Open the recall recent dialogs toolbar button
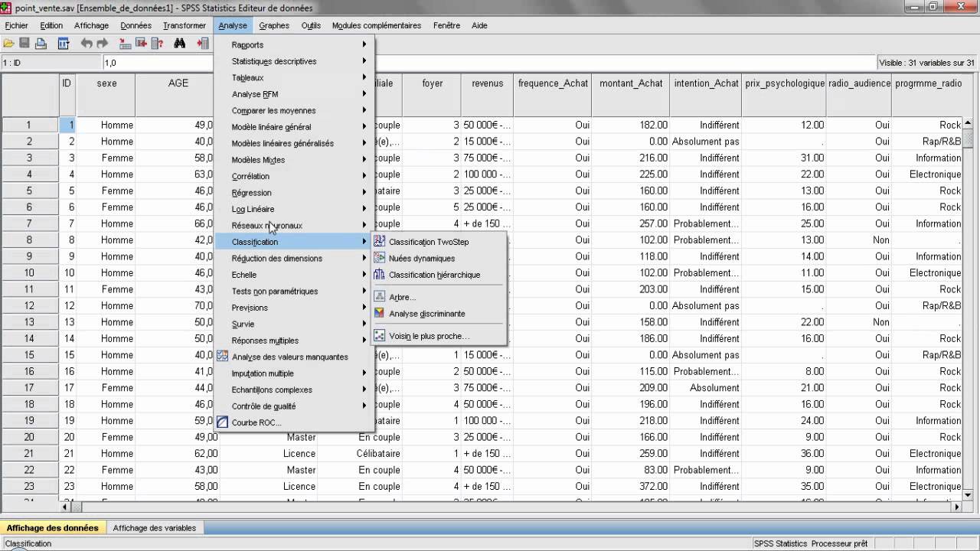Screen dimensions: 980x551 pyautogui.click(x=64, y=44)
